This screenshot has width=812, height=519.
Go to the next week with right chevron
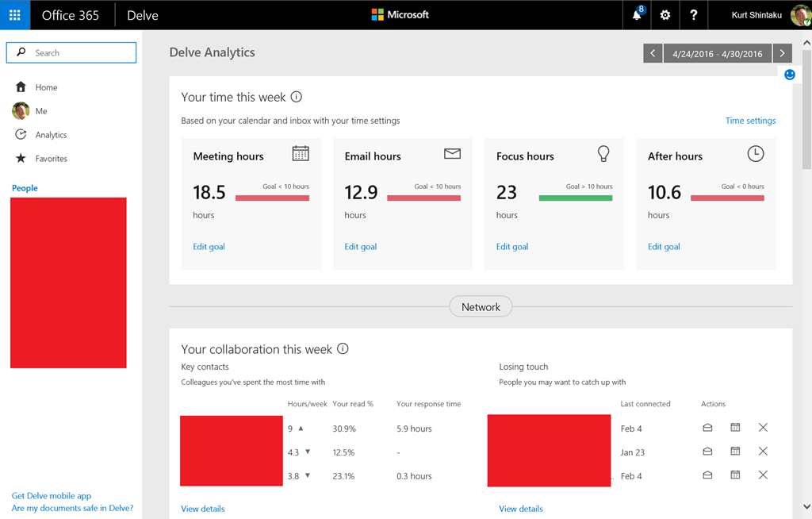pos(783,52)
